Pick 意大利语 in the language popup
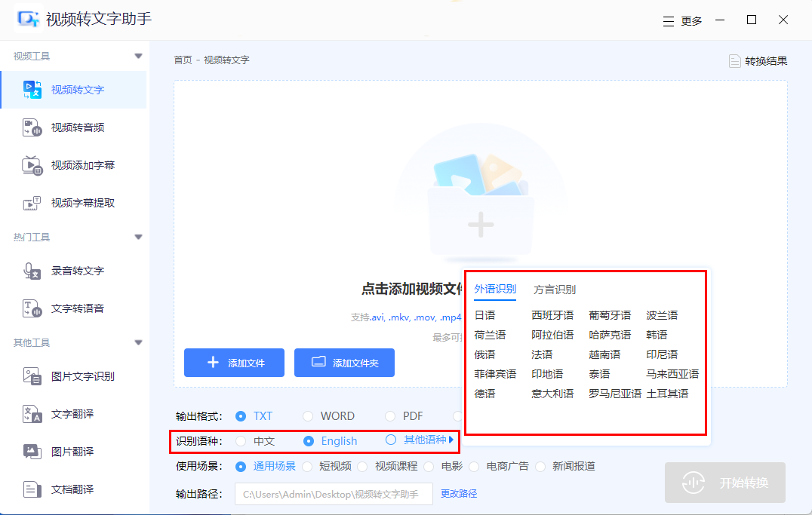The height and width of the screenshot is (515, 812). click(552, 394)
